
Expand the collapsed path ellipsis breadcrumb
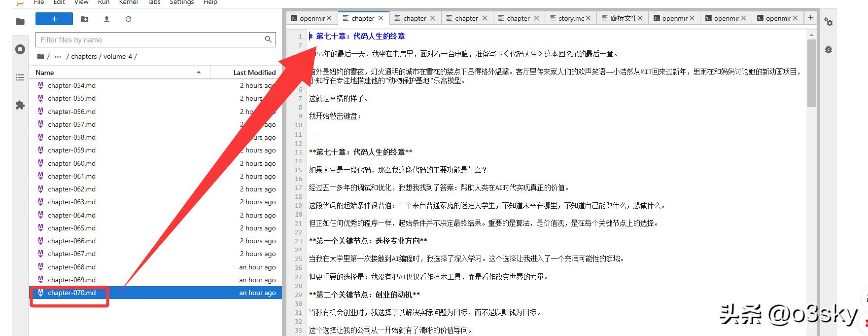coord(58,57)
